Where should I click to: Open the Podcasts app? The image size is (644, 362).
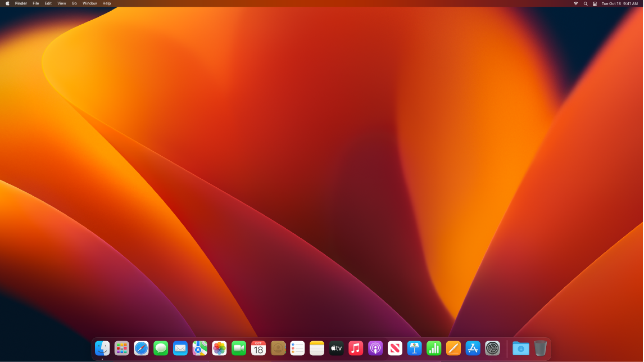(375, 349)
